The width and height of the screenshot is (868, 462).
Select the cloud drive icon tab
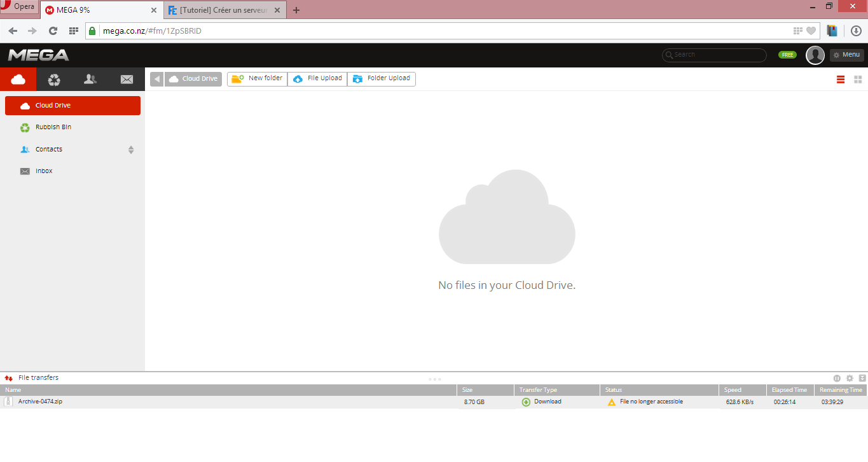click(18, 79)
